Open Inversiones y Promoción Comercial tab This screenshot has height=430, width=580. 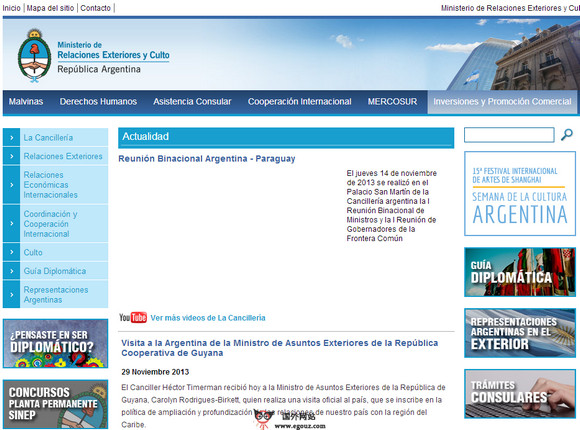502,101
